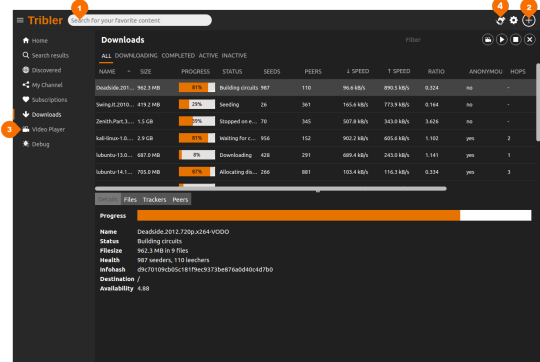Remove selected download with X button
Image resolution: width=540 pixels, height=362 pixels.
530,40
